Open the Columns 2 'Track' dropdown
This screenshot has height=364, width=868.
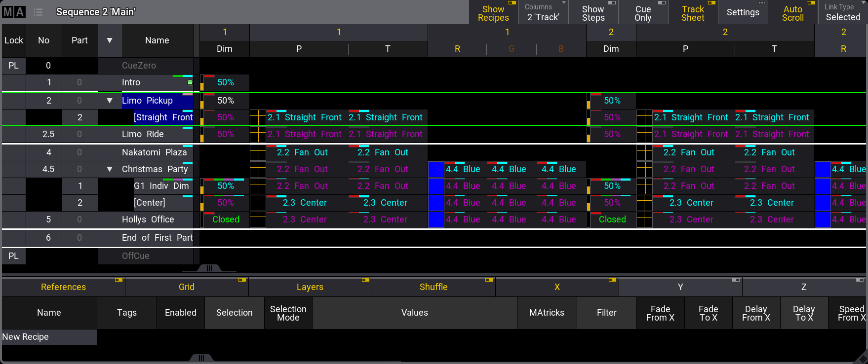pyautogui.click(x=543, y=13)
